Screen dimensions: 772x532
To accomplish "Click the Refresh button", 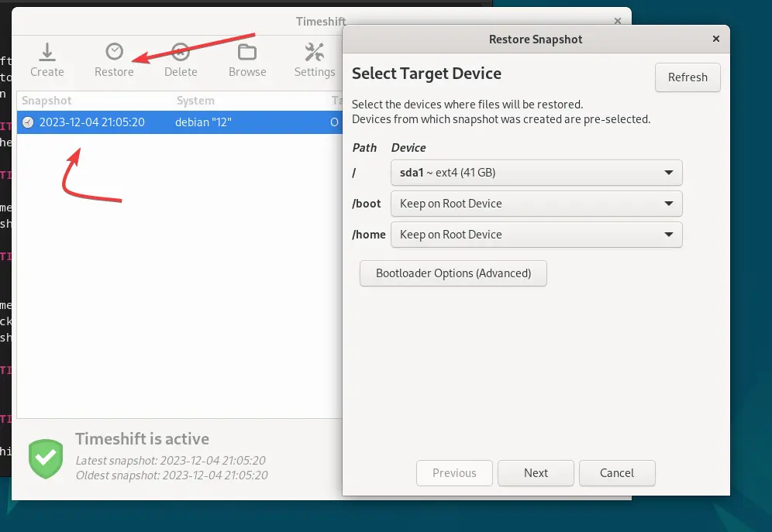I will click(688, 77).
